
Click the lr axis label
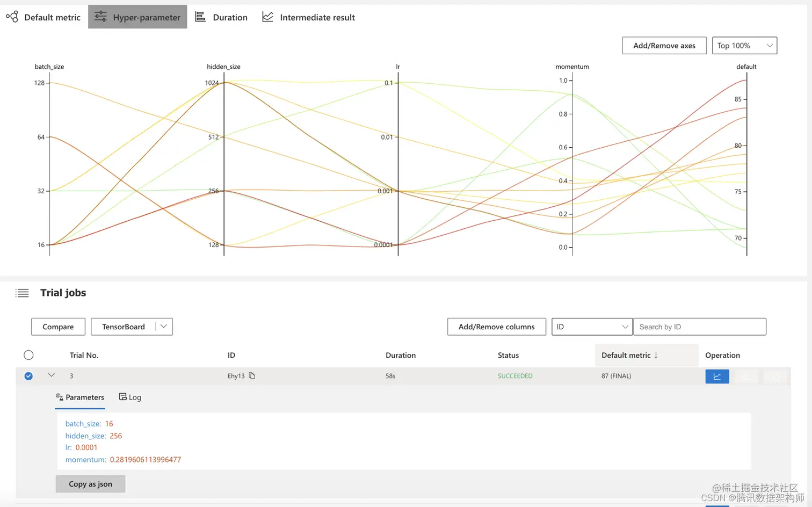(398, 67)
